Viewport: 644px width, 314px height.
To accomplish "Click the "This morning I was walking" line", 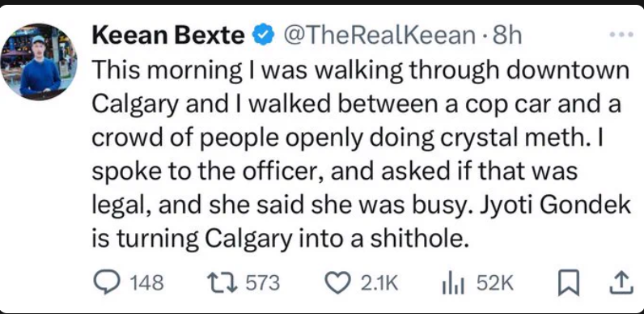I will (x=361, y=70).
